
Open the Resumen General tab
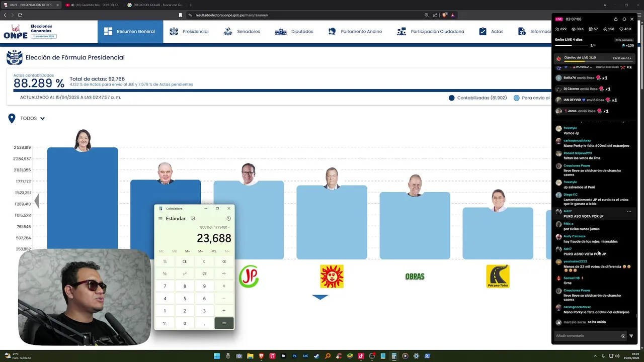130,32
